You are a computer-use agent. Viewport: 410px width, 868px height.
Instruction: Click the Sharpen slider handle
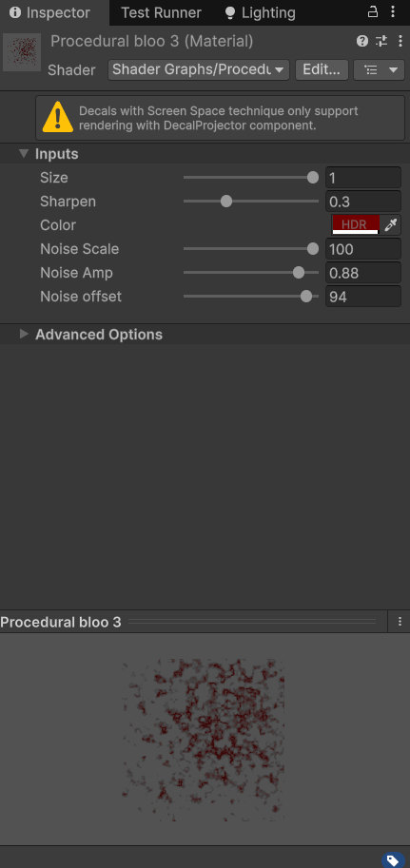(x=226, y=201)
